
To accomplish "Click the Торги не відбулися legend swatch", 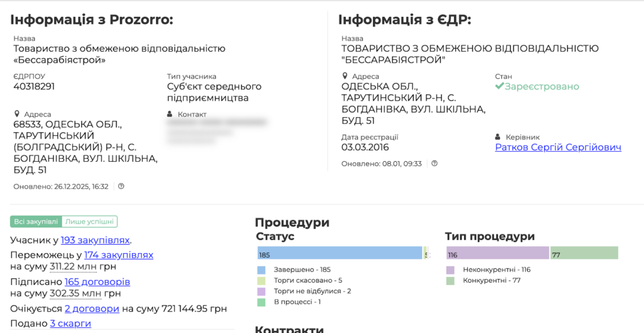I will (262, 291).
